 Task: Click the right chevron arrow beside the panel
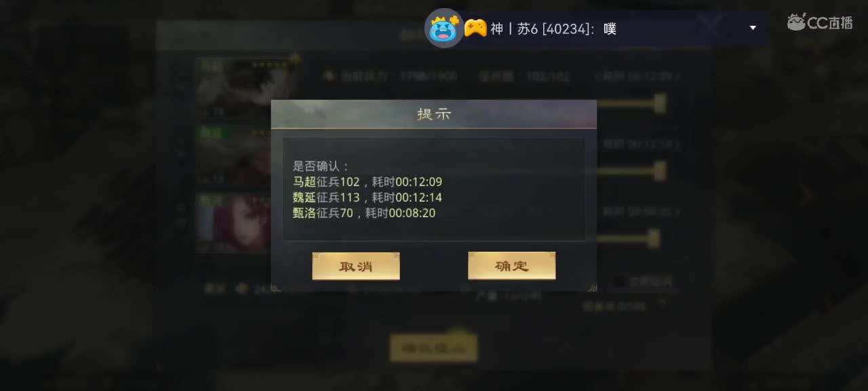click(x=806, y=195)
